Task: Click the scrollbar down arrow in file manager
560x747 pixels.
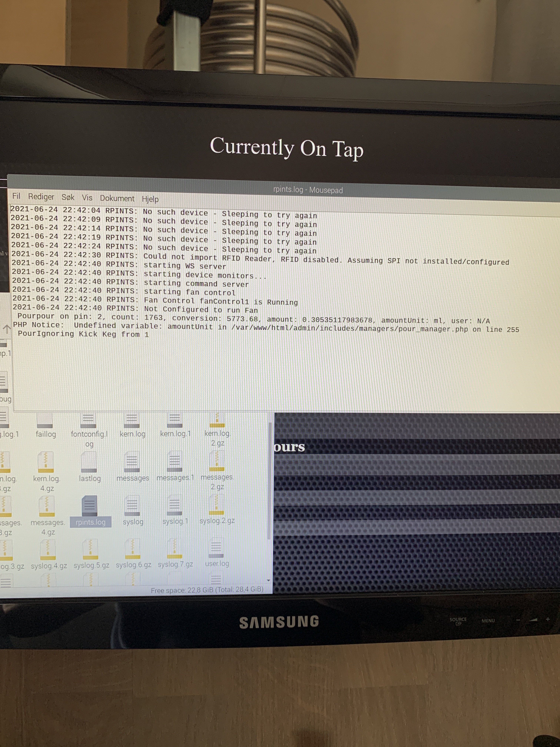Action: (269, 580)
